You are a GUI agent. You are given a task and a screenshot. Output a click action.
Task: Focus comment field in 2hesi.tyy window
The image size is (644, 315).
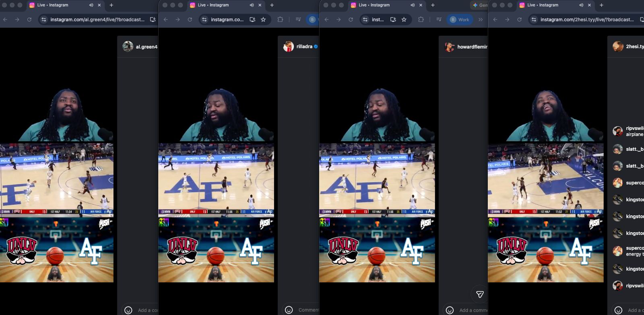click(636, 310)
